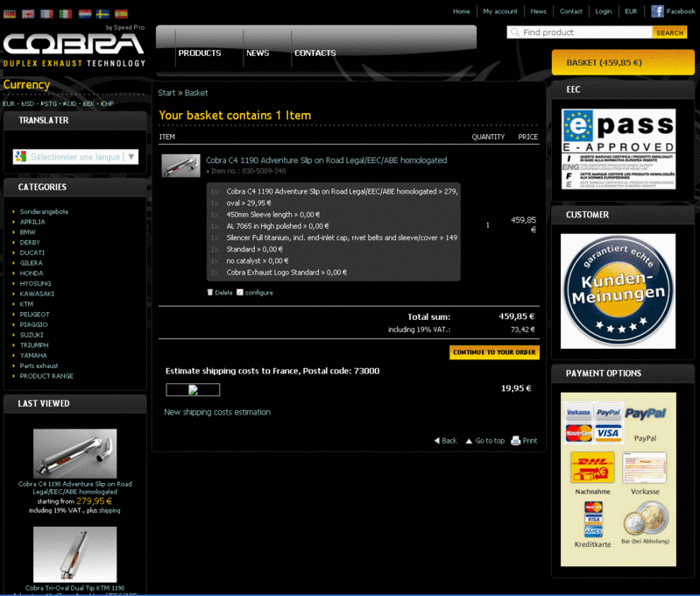Click New shipping costs estimation link
The width and height of the screenshot is (700, 596).
tap(217, 412)
